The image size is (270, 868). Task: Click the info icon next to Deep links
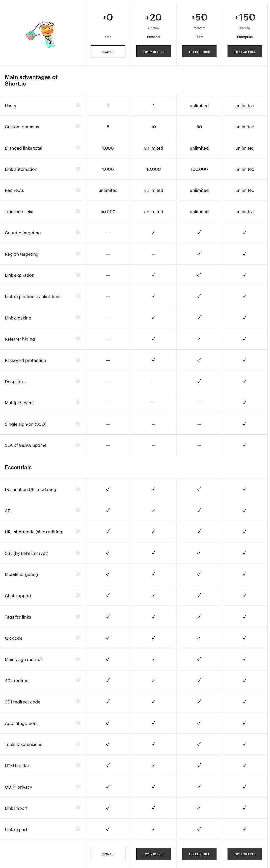pyautogui.click(x=78, y=381)
